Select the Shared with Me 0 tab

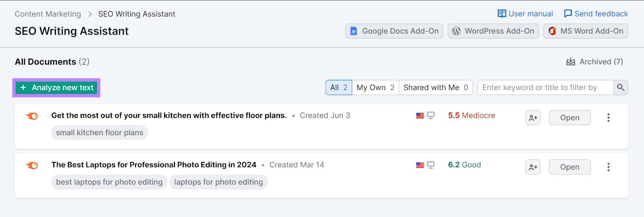coord(436,88)
